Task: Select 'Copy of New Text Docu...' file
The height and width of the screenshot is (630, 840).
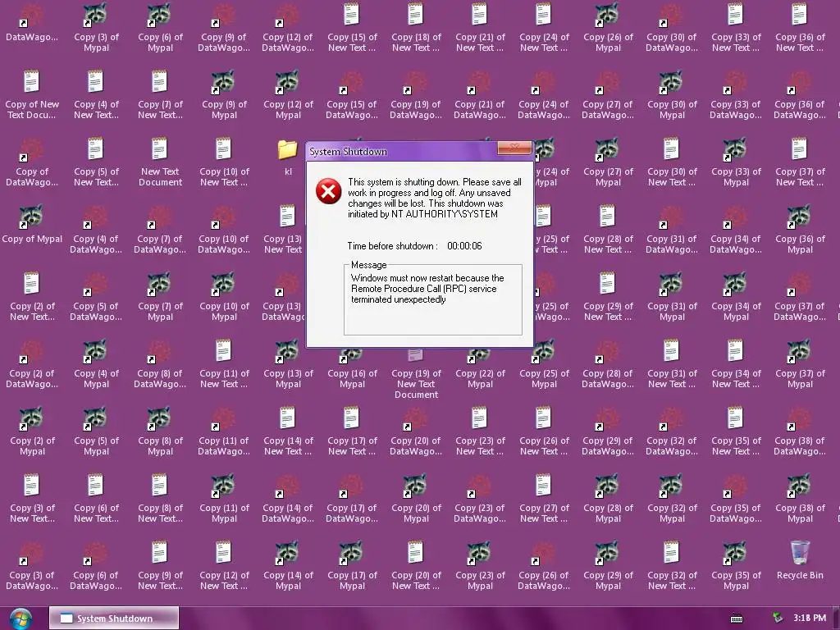Action: click(x=32, y=94)
